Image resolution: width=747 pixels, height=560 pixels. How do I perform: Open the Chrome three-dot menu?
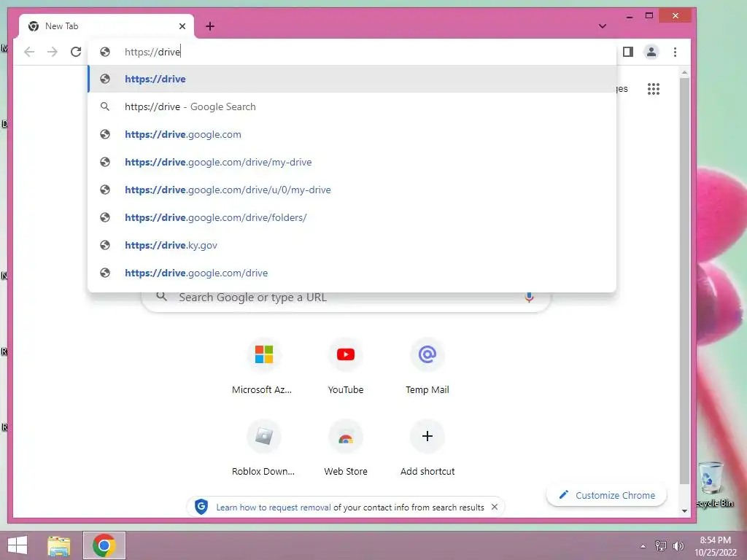pos(675,52)
